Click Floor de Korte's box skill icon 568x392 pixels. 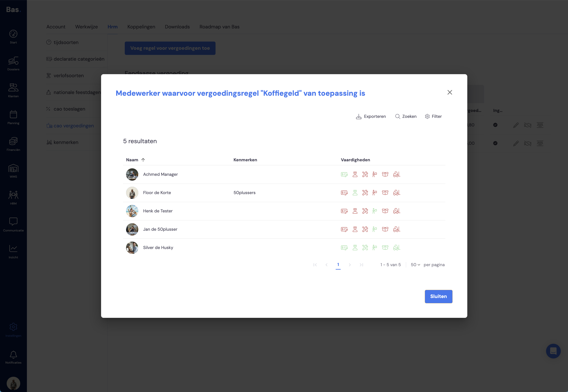point(385,193)
